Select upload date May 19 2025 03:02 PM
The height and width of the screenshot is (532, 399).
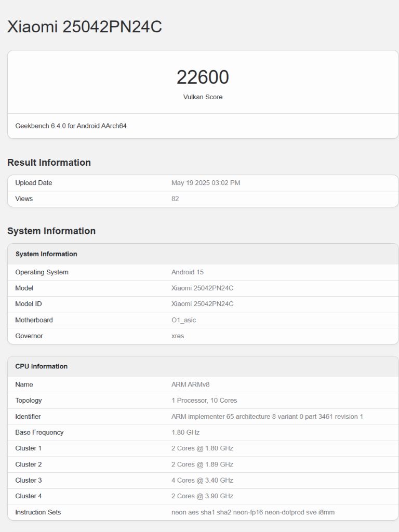[x=206, y=183]
